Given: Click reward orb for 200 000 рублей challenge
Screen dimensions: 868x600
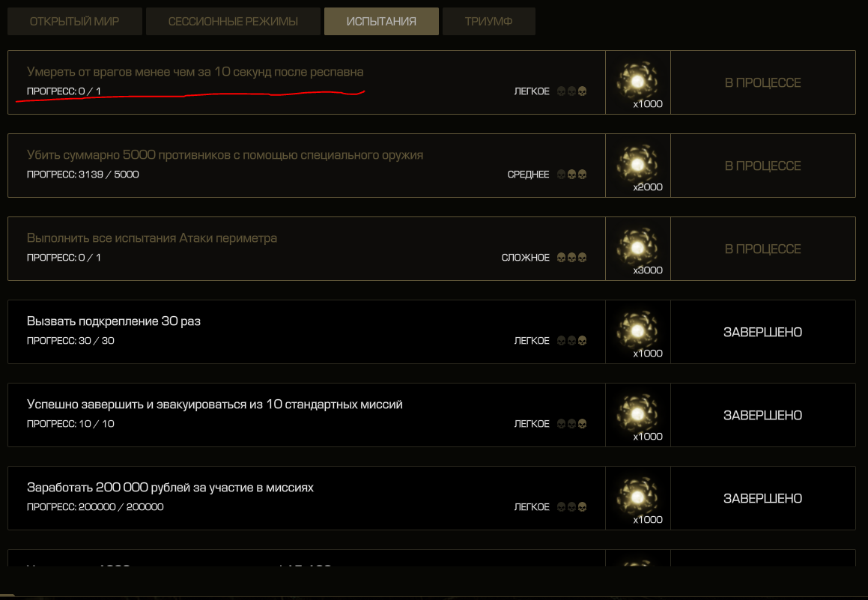Looking at the screenshot, I should [x=637, y=496].
